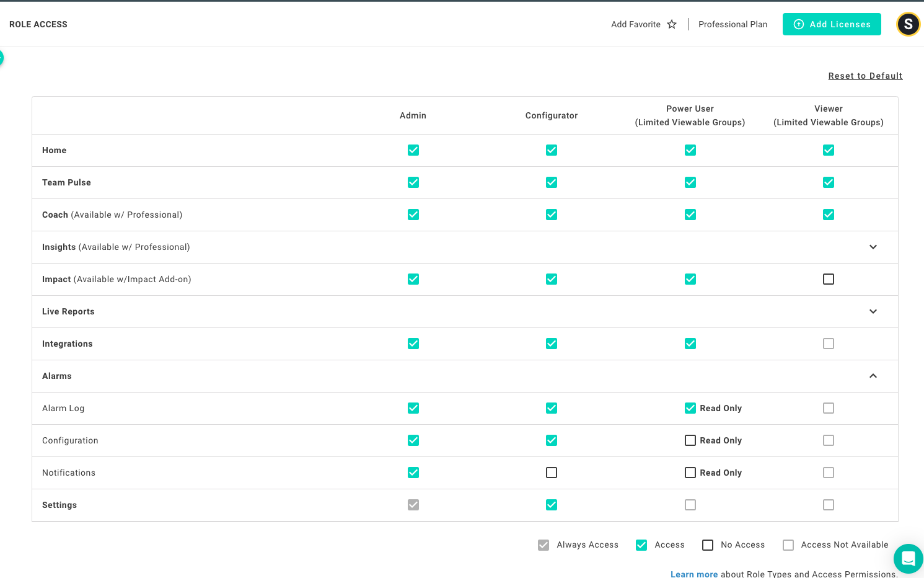Expand the Insights row chevron
Viewport: 924px width, 578px height.
click(x=873, y=247)
